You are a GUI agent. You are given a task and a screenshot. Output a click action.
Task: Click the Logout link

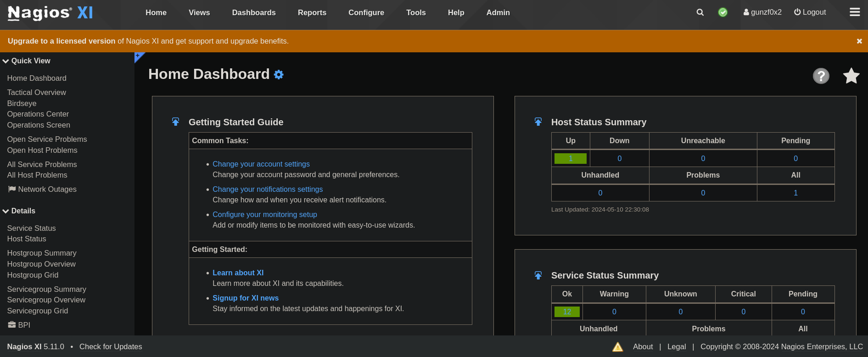pos(810,12)
